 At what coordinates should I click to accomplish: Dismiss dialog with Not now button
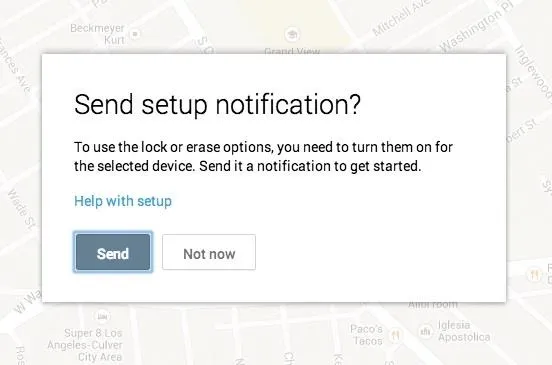click(209, 252)
